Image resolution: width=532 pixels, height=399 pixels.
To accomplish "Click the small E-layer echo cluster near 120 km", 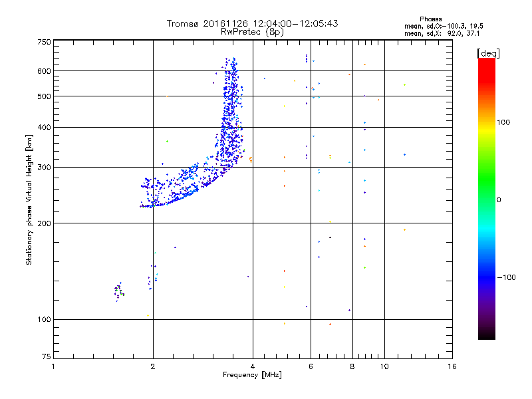I will (x=119, y=291).
